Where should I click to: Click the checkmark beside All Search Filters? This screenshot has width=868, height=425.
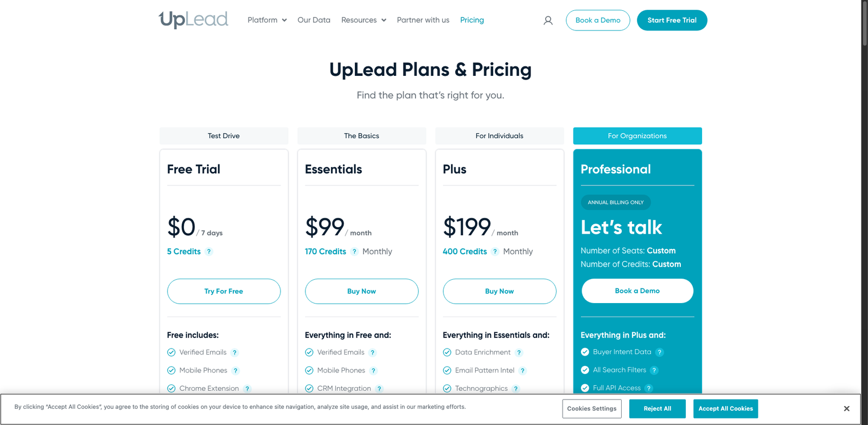pos(584,370)
